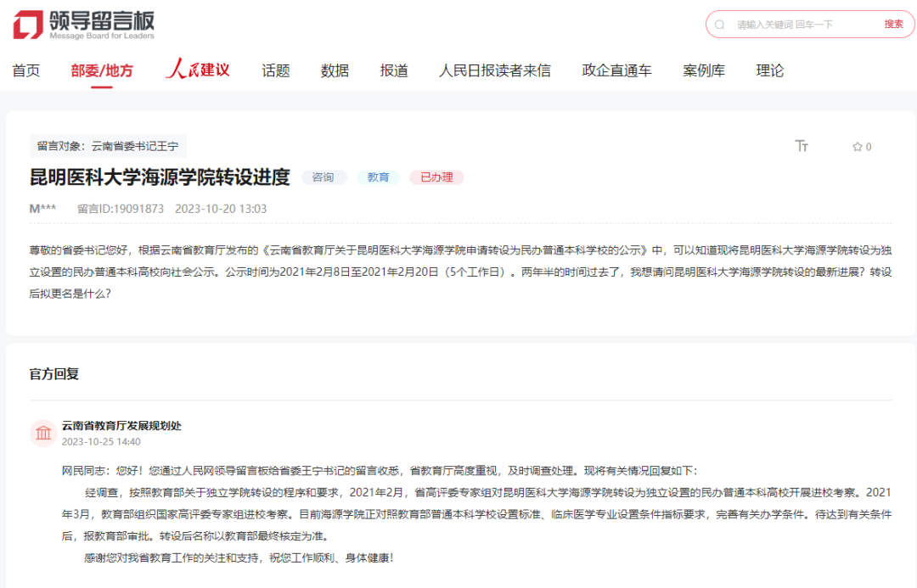Click the search magnifier icon
917x588 pixels.
(x=718, y=23)
